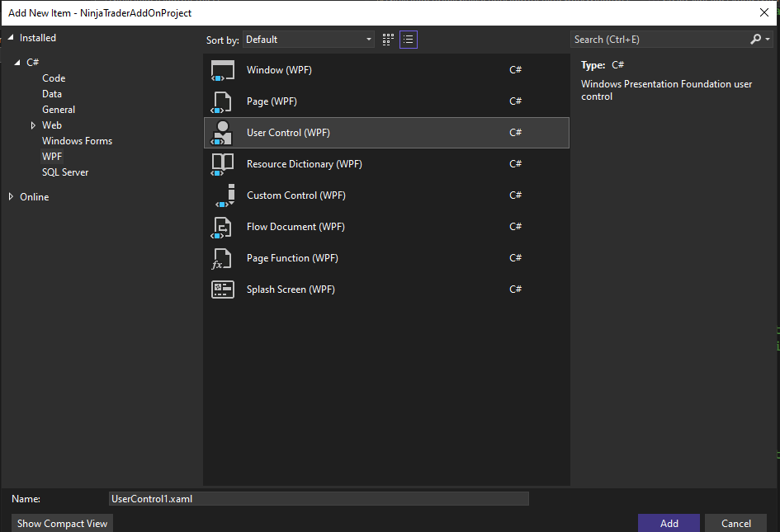780x532 pixels.
Task: Expand the Web category node
Action: point(33,125)
